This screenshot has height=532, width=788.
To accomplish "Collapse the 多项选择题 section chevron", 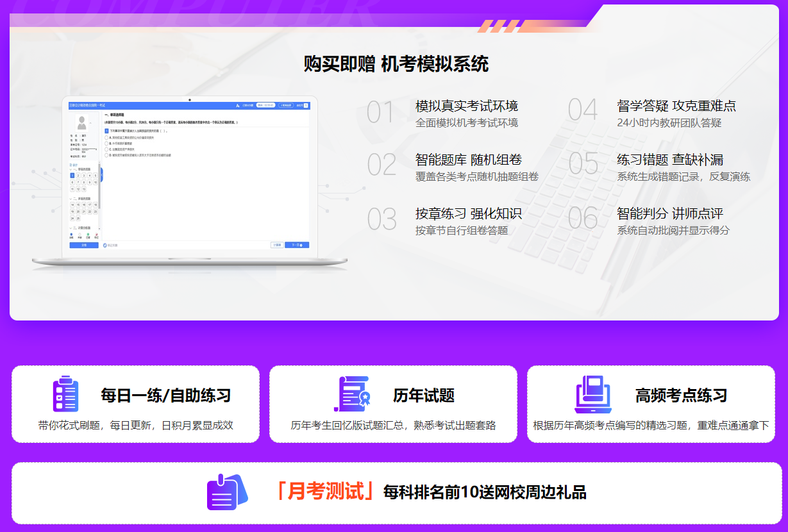I will click(71, 198).
